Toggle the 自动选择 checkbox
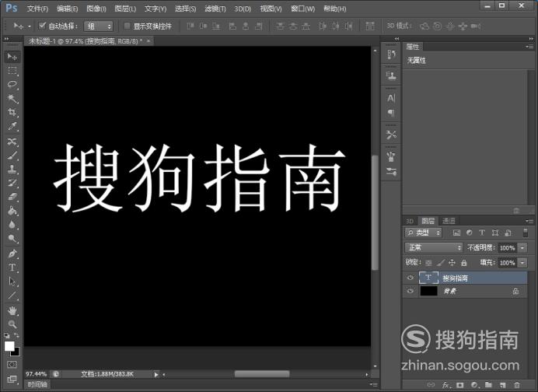Viewport: 538px width, 392px height. tap(42, 26)
